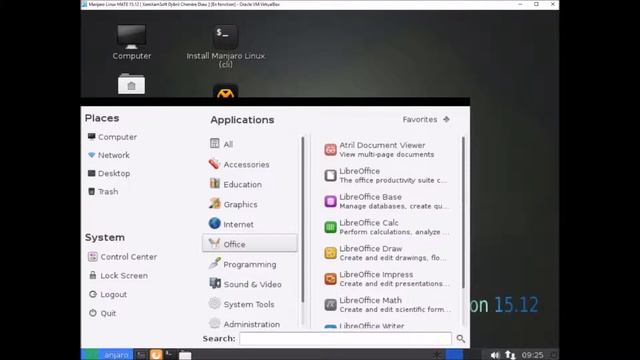
Task: Select the Education category
Action: (250, 184)
